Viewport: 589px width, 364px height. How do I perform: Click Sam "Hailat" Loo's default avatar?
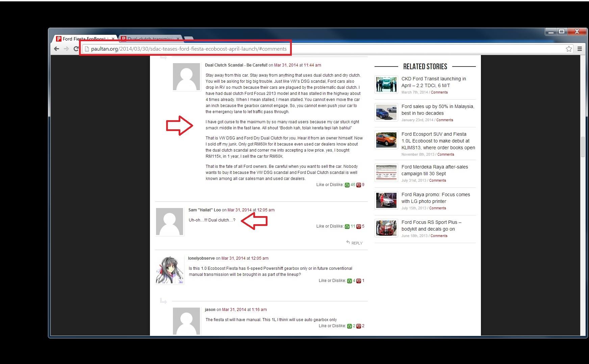coord(170,222)
